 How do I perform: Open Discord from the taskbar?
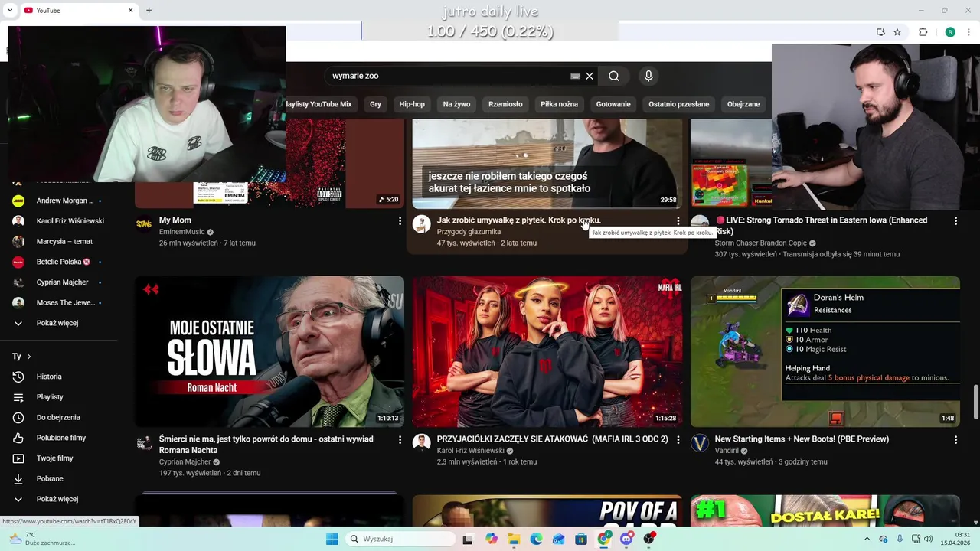coord(626,539)
